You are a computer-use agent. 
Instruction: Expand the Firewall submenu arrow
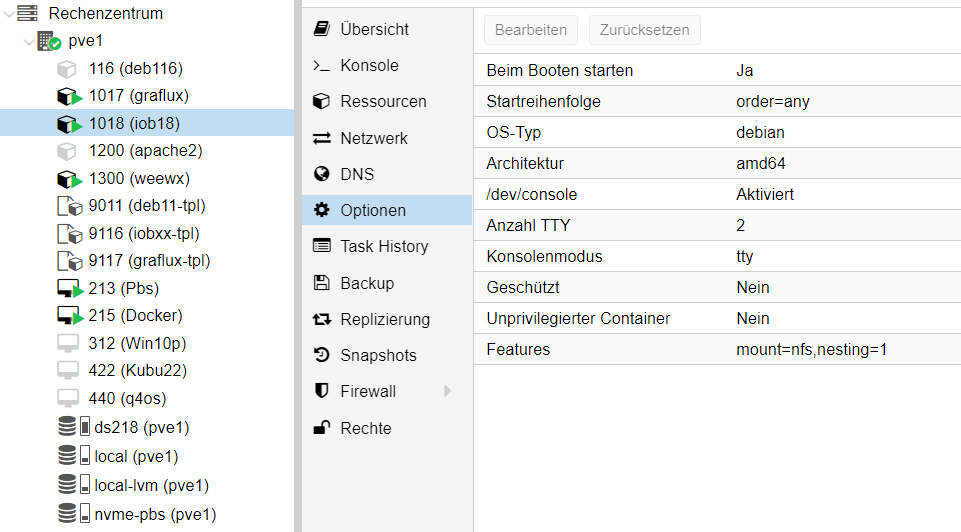point(448,391)
